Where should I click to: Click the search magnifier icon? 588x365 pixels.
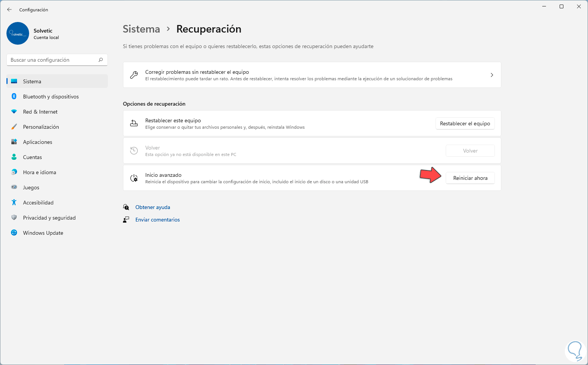click(101, 60)
